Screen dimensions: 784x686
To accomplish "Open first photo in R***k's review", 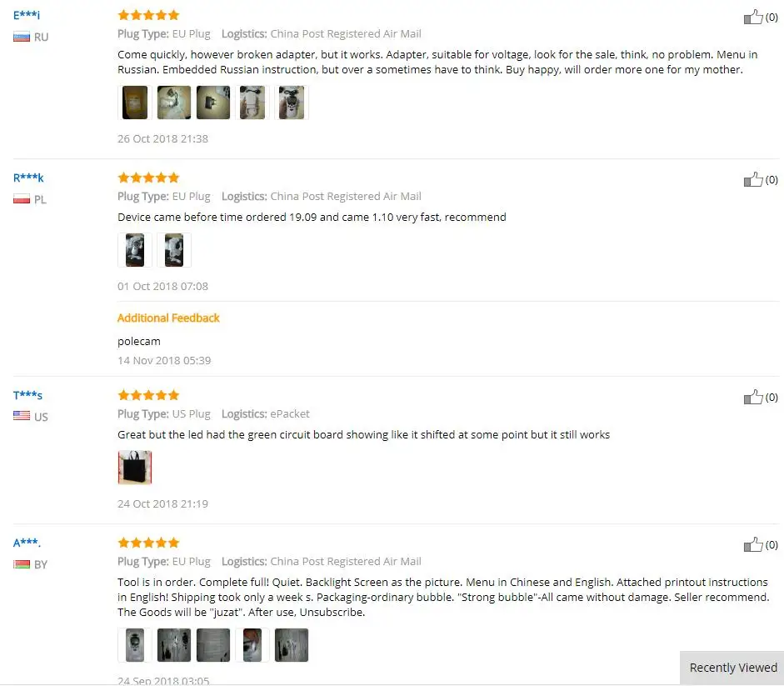I will [x=134, y=250].
